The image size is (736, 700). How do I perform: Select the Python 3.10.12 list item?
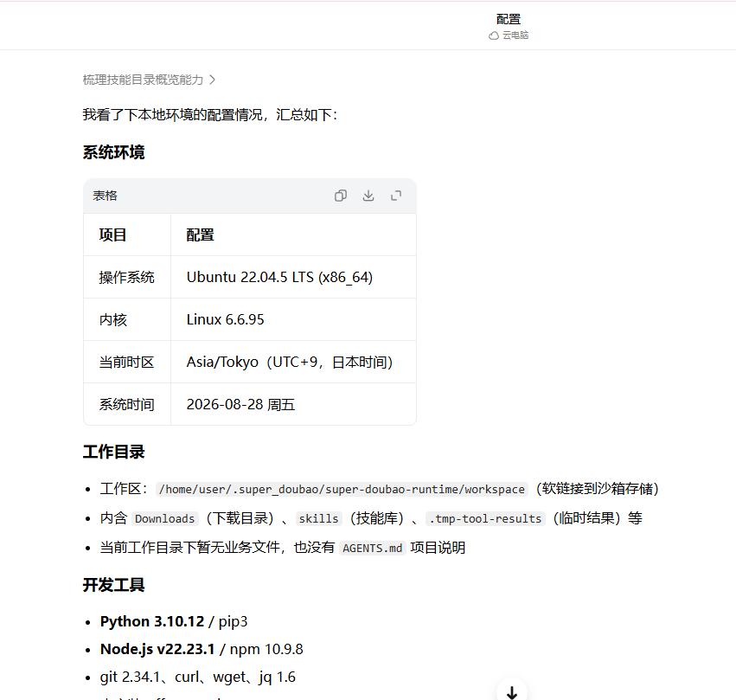(x=174, y=621)
